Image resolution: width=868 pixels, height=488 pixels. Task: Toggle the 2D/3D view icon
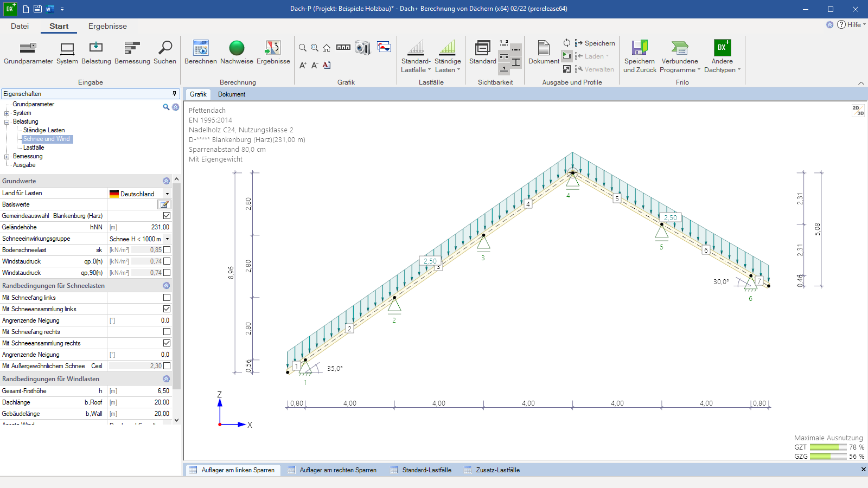point(858,111)
